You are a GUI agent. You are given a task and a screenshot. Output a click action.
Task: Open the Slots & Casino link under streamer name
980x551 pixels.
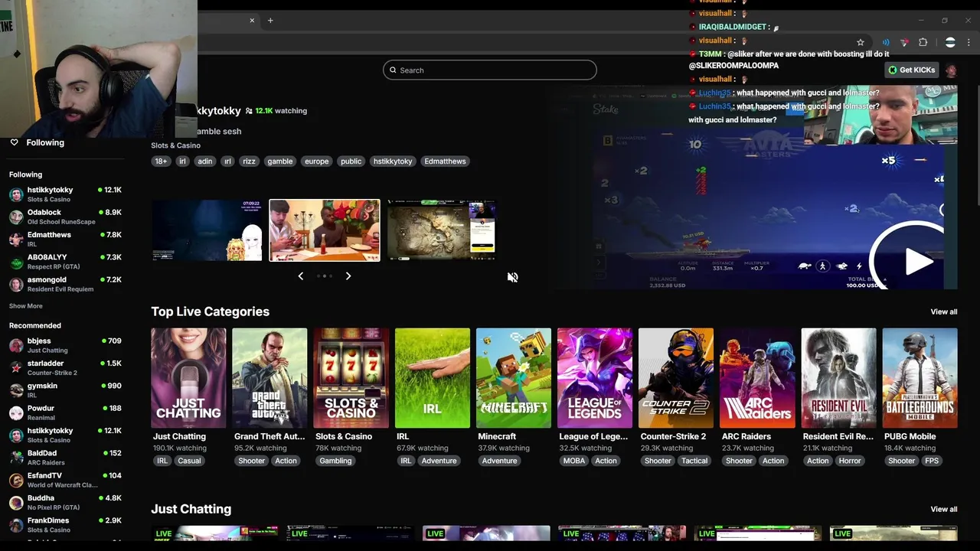click(x=175, y=145)
